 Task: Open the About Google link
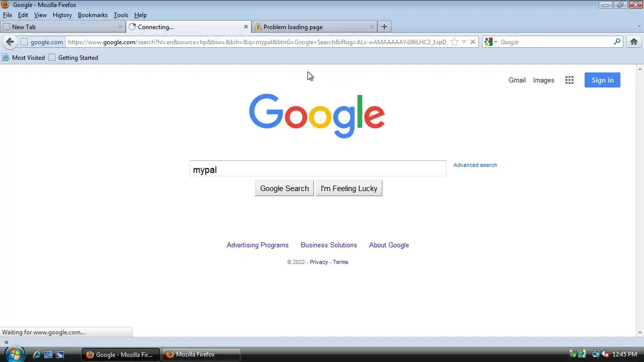[389, 245]
